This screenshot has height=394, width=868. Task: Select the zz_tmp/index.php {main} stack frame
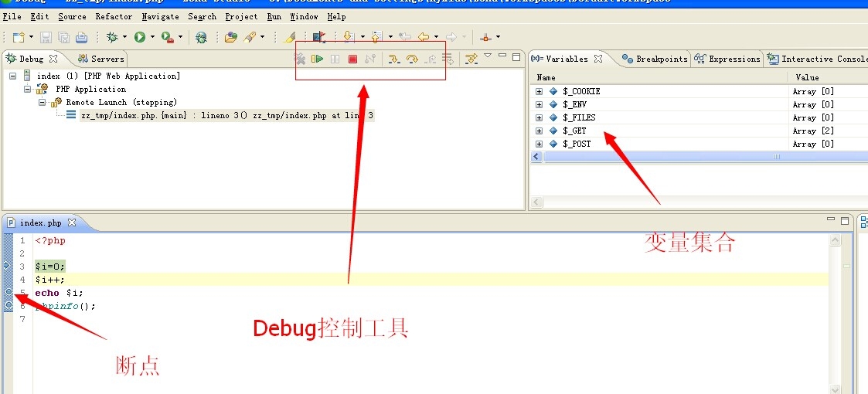tap(227, 116)
